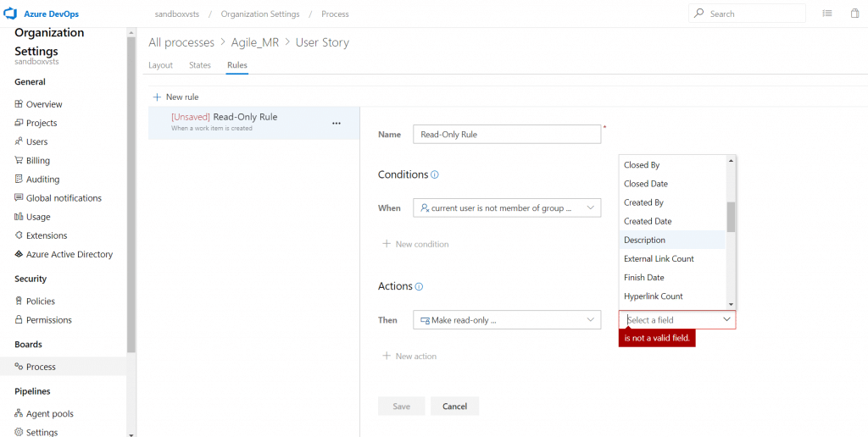Click the Search input box
This screenshot has height=437, width=868.
click(x=748, y=14)
